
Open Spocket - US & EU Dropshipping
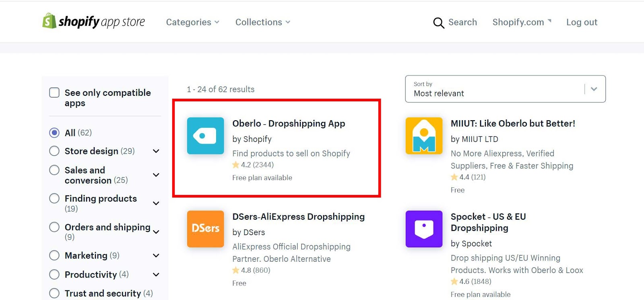pos(488,222)
